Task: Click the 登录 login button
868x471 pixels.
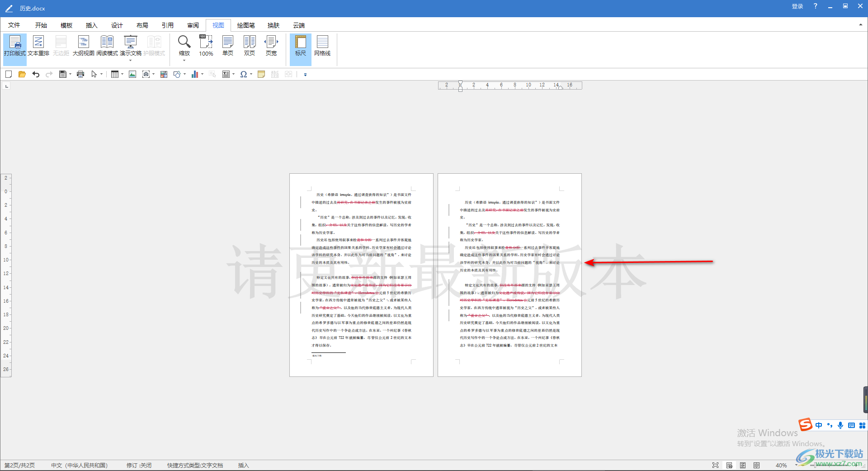Action: tap(797, 6)
